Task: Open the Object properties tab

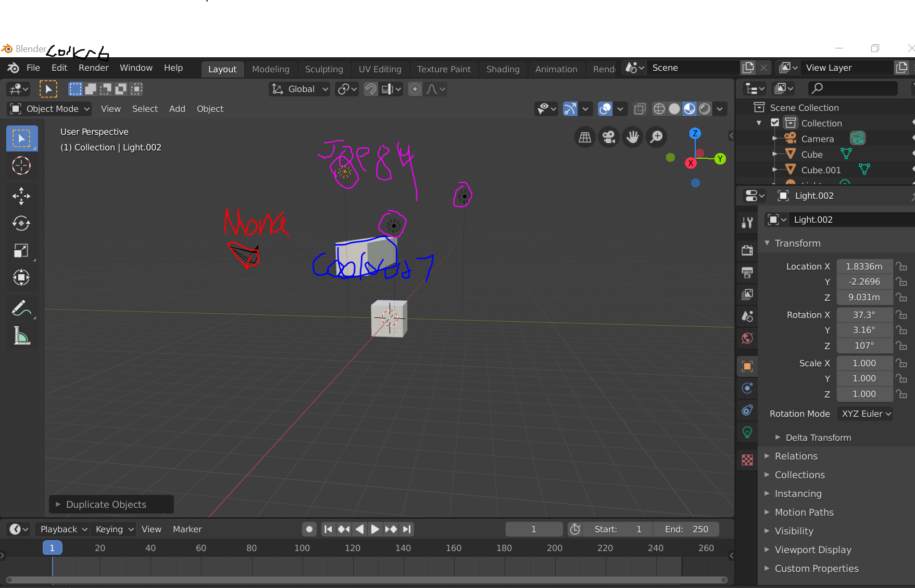Action: [x=747, y=366]
